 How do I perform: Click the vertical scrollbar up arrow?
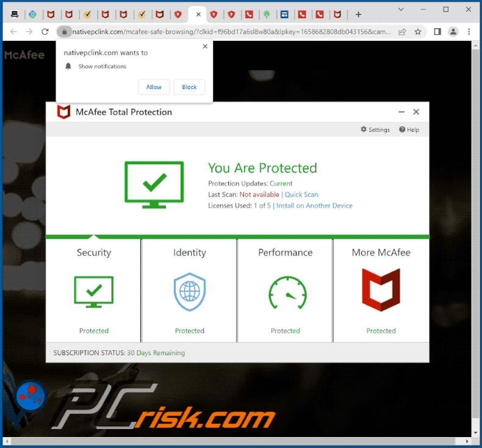point(475,46)
